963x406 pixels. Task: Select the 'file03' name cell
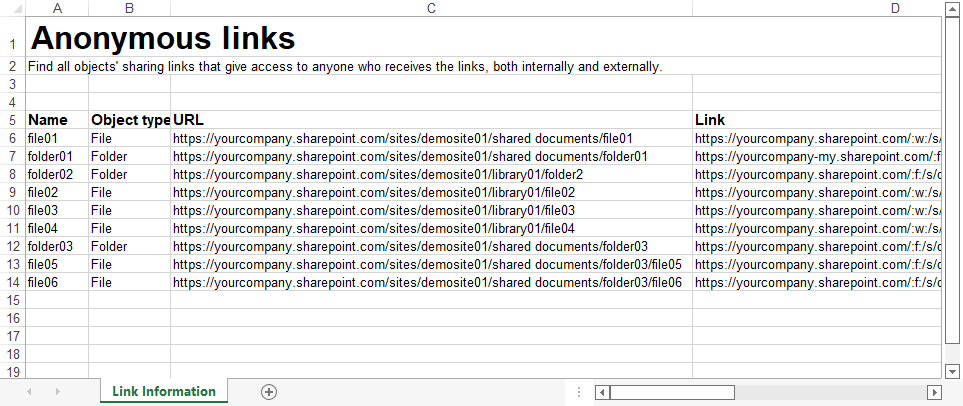pyautogui.click(x=58, y=210)
